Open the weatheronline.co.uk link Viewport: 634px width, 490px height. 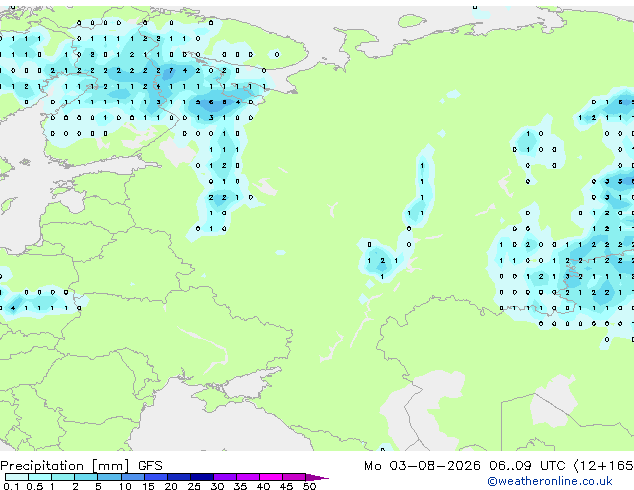pos(550,481)
